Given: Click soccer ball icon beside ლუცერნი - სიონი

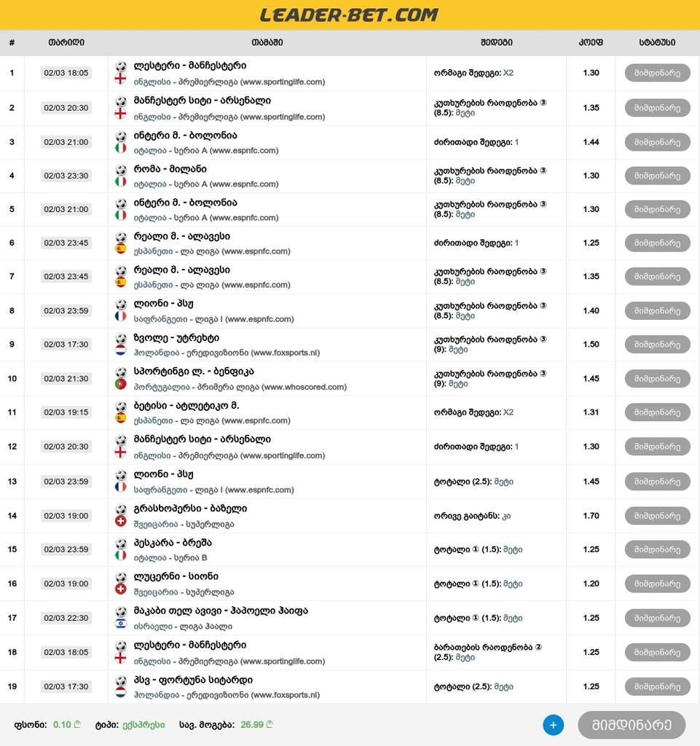Looking at the screenshot, I should point(121,577).
